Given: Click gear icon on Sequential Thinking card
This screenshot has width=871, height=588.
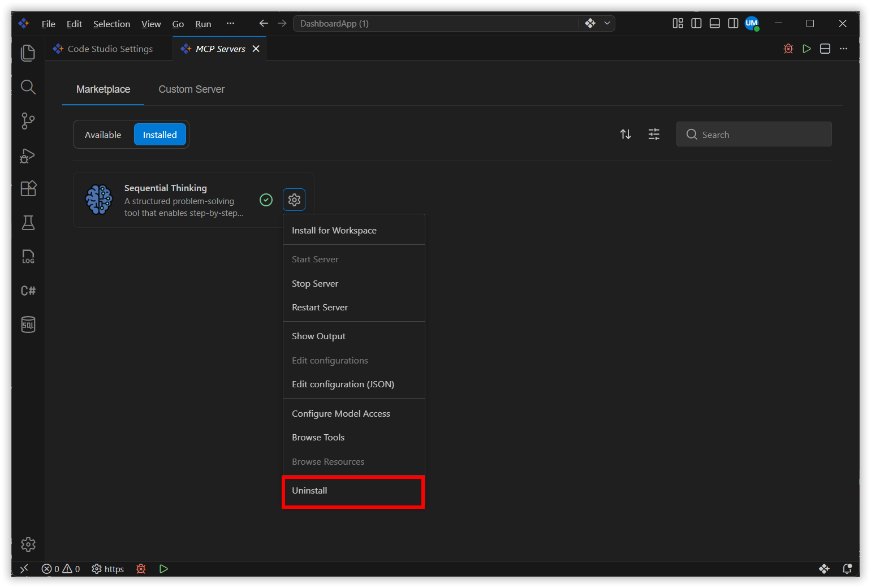Looking at the screenshot, I should (294, 200).
